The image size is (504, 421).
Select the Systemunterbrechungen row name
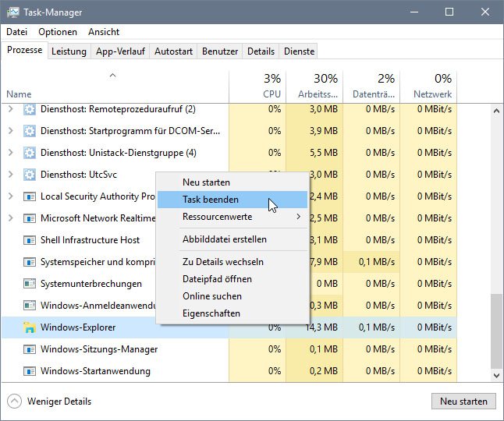pos(91,284)
